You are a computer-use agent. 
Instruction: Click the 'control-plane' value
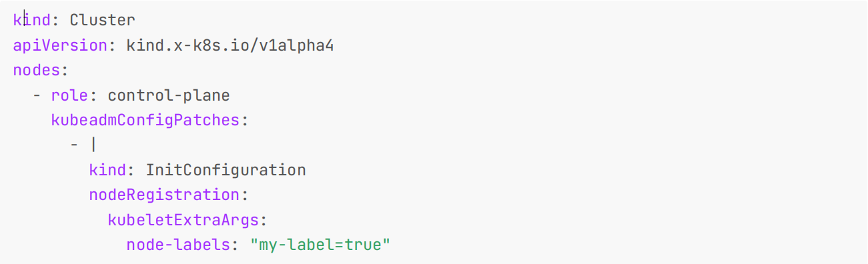(169, 95)
